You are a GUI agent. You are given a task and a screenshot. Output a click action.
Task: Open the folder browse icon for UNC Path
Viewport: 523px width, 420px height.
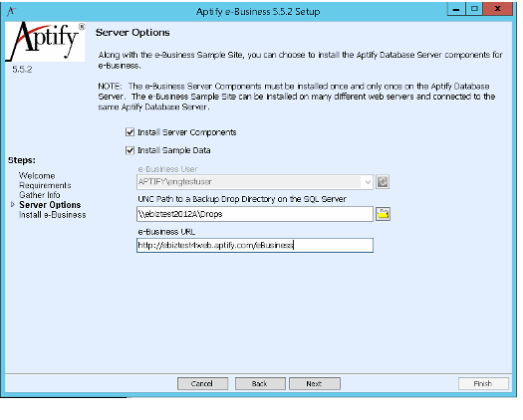pos(383,214)
